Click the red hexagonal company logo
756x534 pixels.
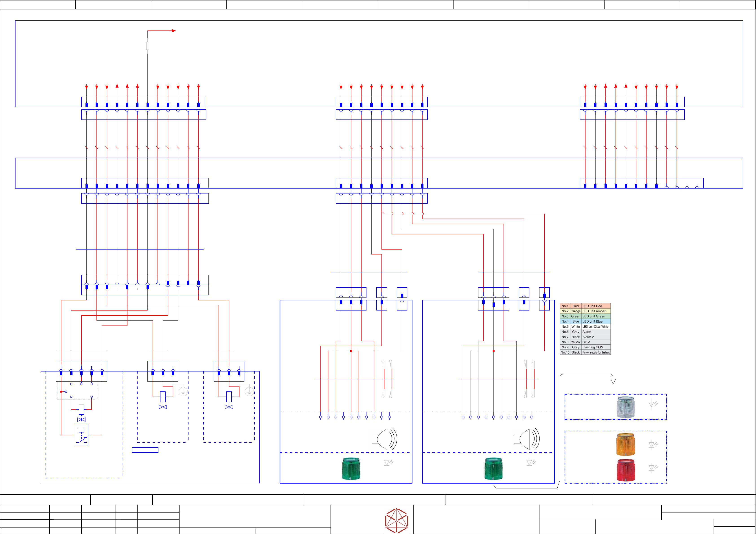click(x=397, y=521)
